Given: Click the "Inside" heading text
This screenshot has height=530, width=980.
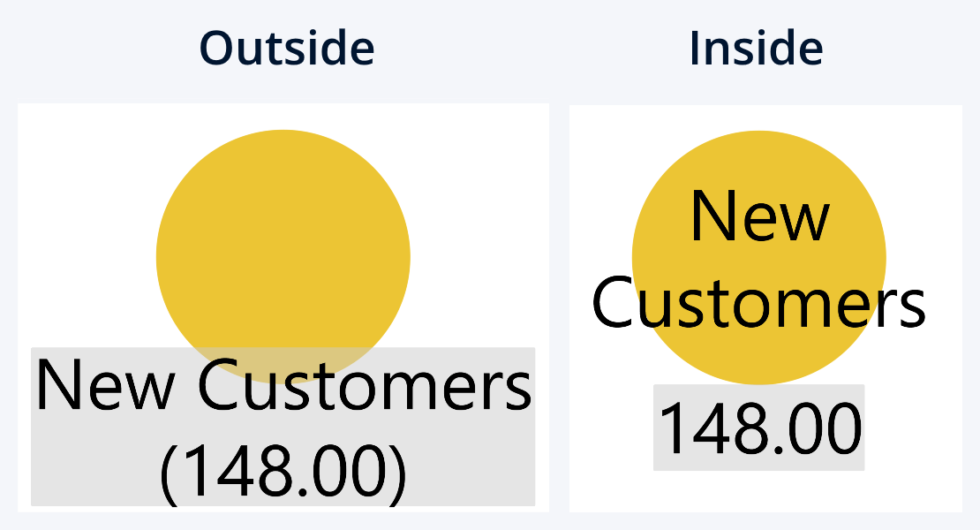Looking at the screenshot, I should click(756, 47).
